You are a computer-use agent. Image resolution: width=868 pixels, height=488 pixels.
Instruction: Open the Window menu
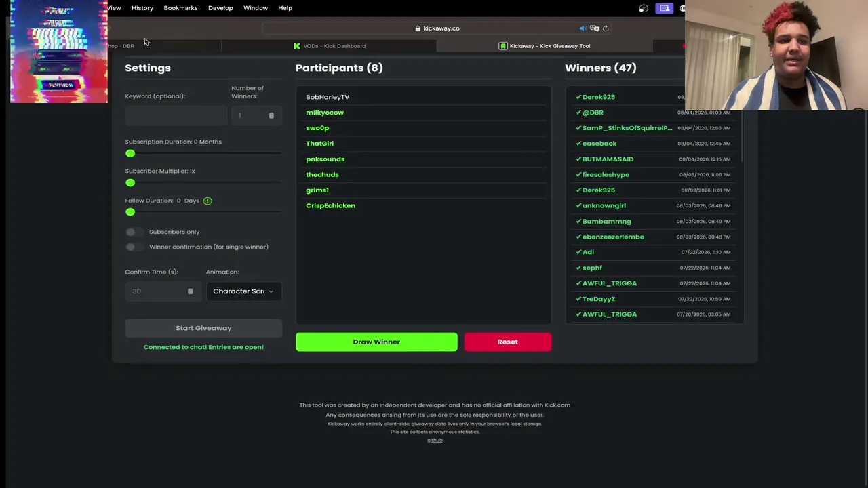point(256,8)
